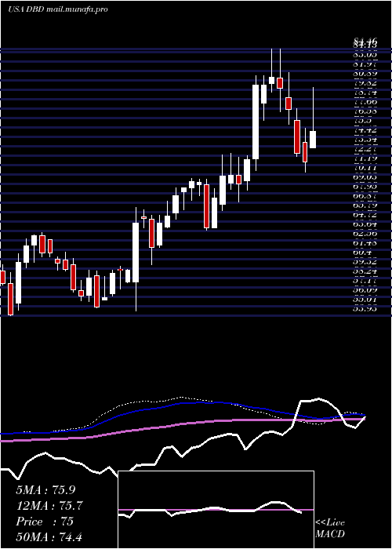
Task: Click the tallest white candlestick near 79
Action: (x=256, y=122)
